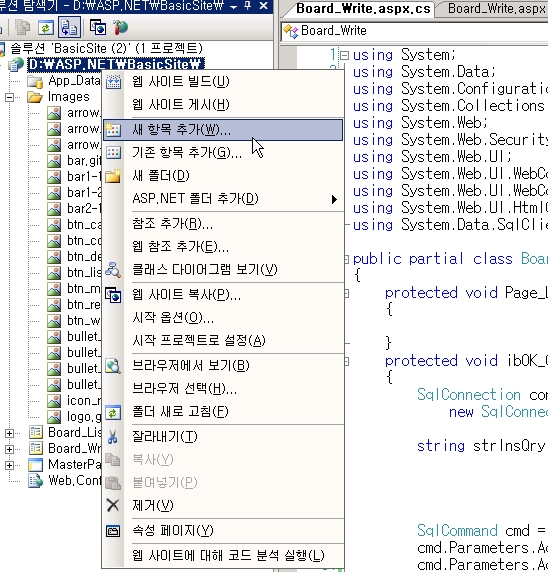Click copy web site toolbar icon

pos(98,28)
